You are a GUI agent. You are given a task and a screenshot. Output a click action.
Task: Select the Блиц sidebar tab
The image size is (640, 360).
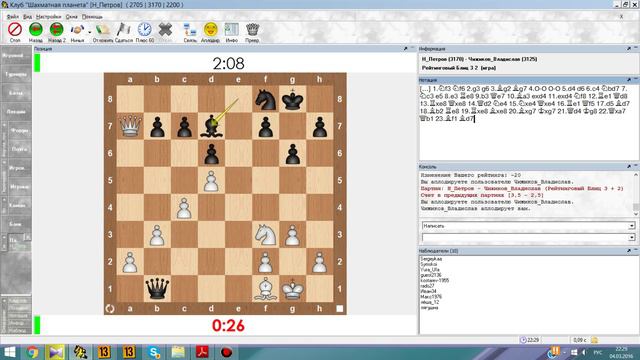(16, 93)
